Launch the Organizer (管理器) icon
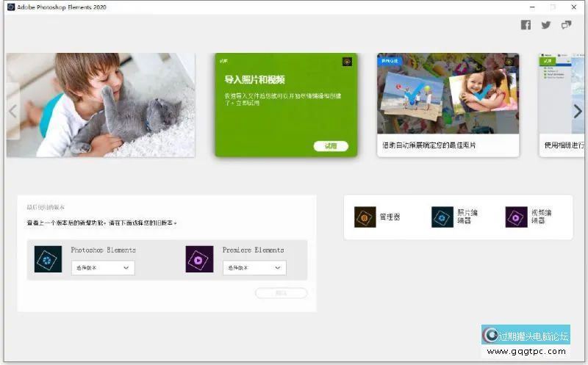 tap(365, 217)
